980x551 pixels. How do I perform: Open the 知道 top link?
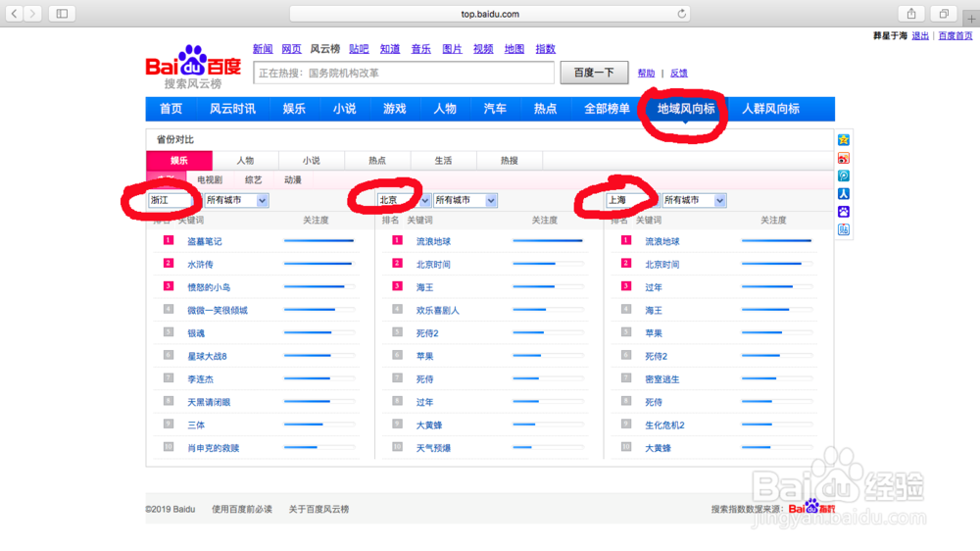(390, 49)
